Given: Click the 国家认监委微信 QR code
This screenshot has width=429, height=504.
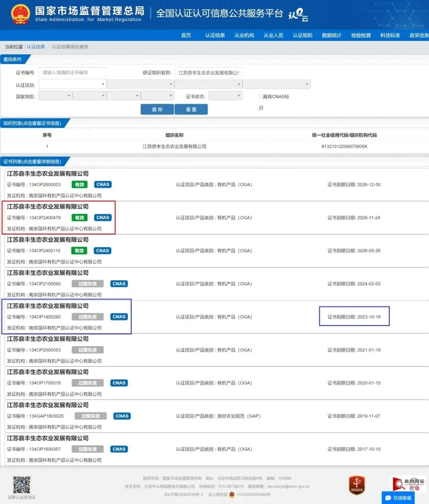Looking at the screenshot, I should (22, 485).
